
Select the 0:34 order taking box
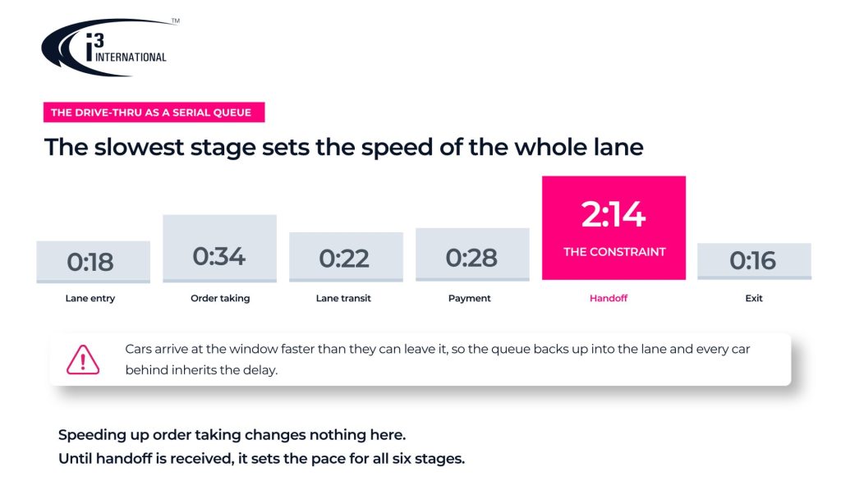click(220, 248)
